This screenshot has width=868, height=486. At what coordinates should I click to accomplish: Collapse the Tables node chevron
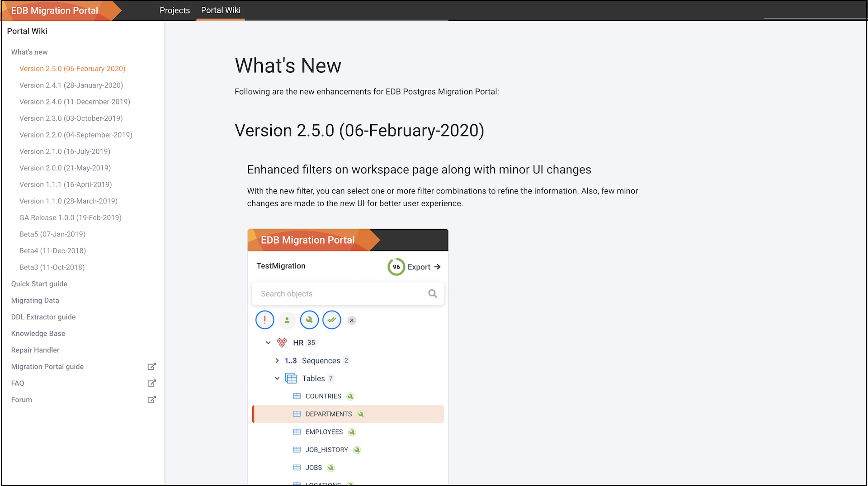[x=277, y=378]
